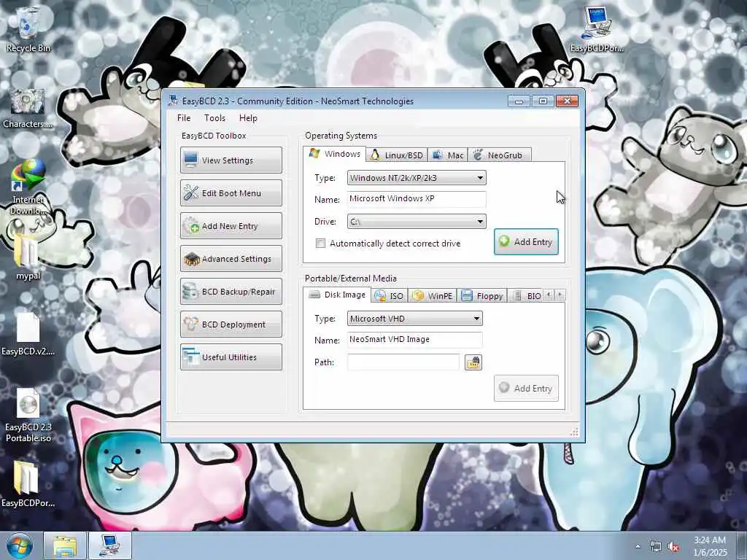The image size is (747, 560).
Task: Click the EasyBCD title bar icon
Action: pyautogui.click(x=173, y=101)
